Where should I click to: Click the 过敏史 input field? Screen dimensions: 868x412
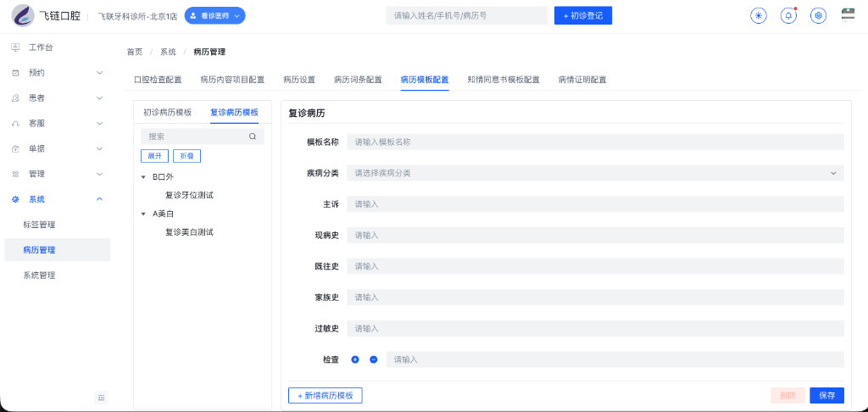coord(595,328)
